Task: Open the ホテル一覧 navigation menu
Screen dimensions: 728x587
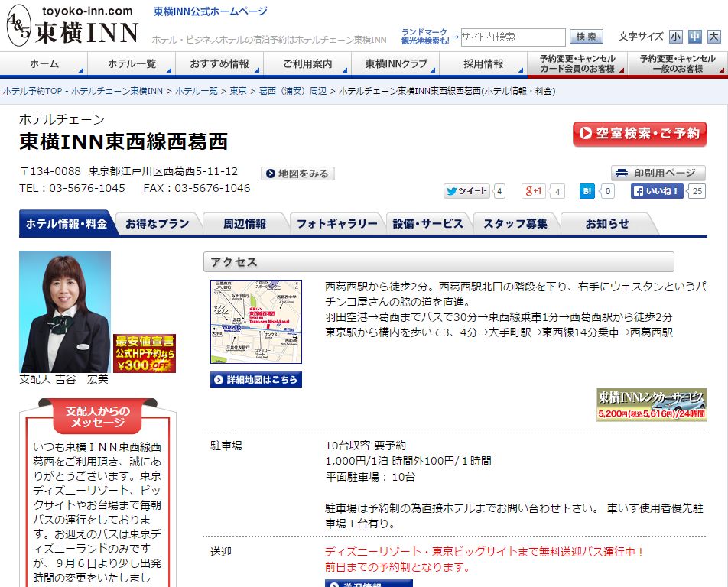Action: click(132, 64)
